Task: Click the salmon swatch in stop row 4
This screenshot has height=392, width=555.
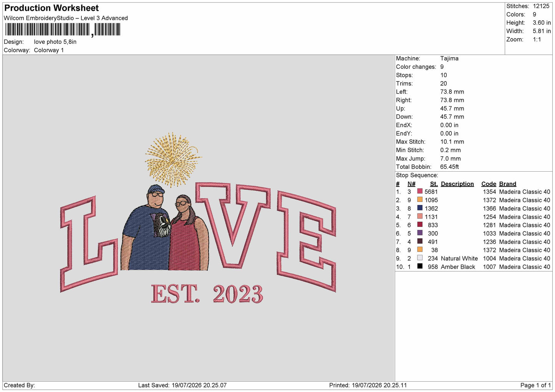Action: click(420, 216)
